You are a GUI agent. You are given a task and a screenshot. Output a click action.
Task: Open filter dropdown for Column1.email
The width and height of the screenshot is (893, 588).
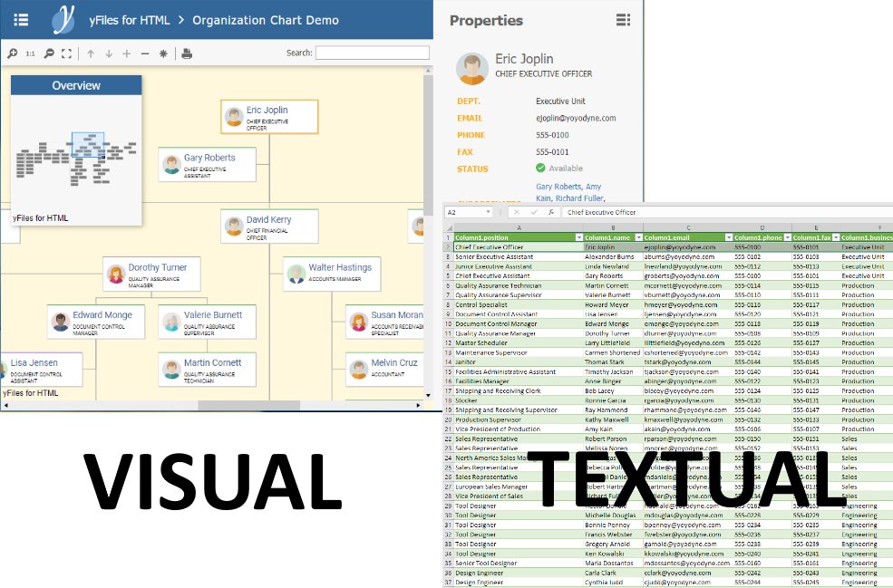pos(728,237)
